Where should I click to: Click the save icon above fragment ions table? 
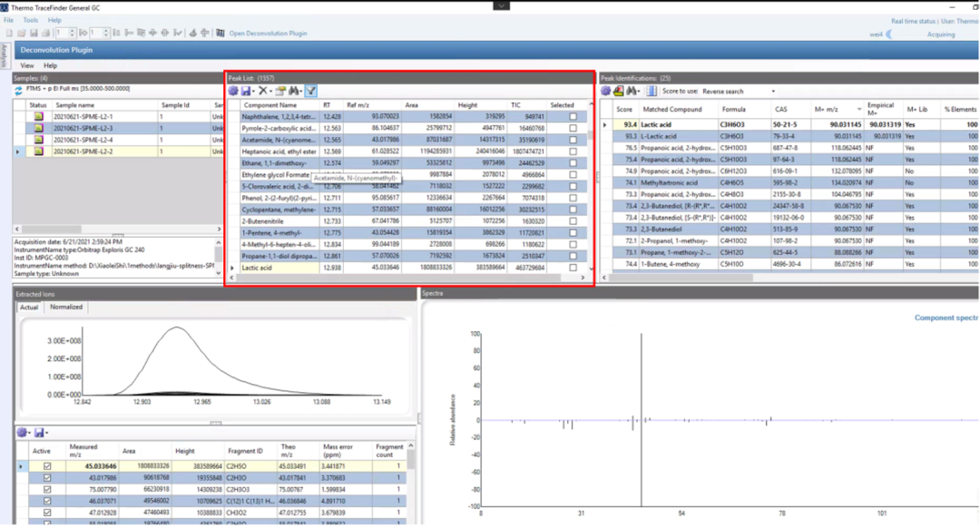pyautogui.click(x=38, y=433)
